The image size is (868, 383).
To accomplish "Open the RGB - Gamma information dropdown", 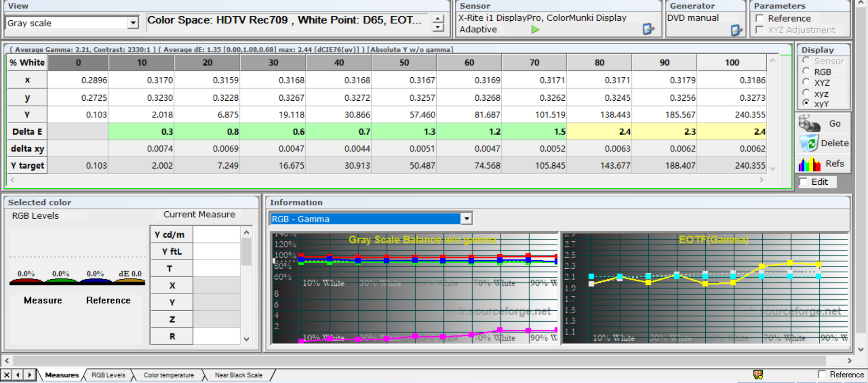I will (x=467, y=219).
